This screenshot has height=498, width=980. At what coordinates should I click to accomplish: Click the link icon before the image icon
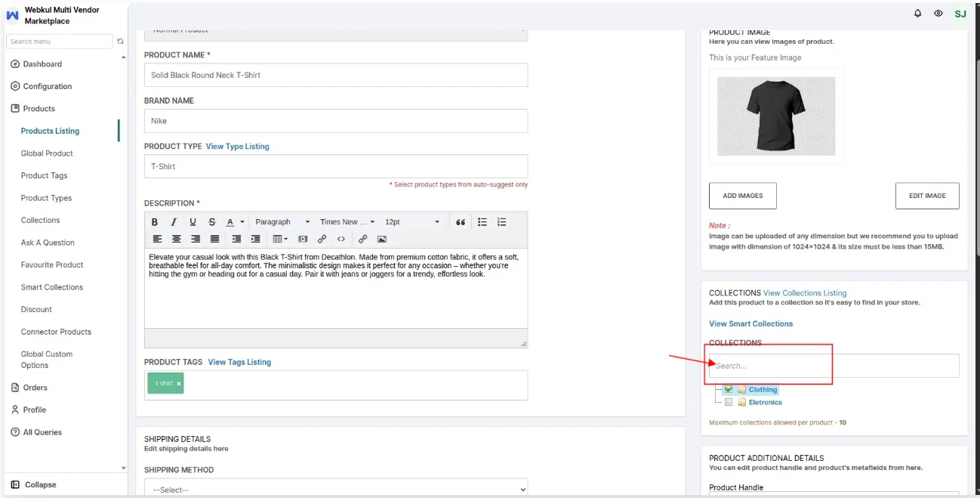(x=362, y=239)
